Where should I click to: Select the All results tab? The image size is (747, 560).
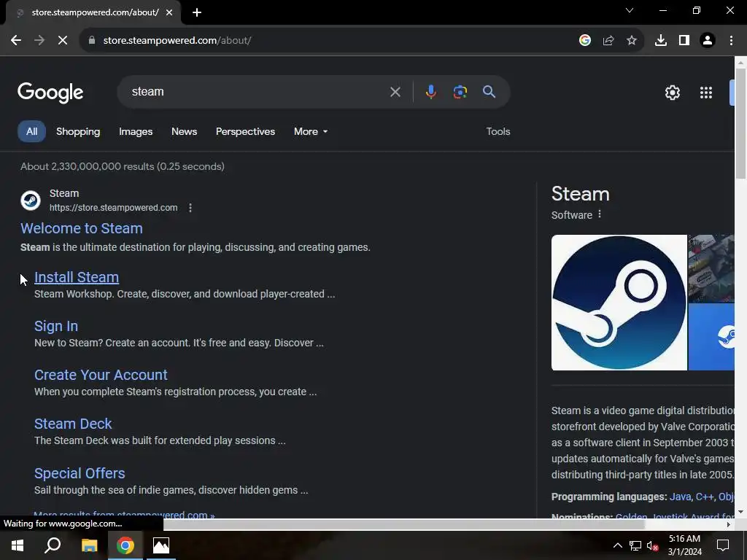click(32, 131)
